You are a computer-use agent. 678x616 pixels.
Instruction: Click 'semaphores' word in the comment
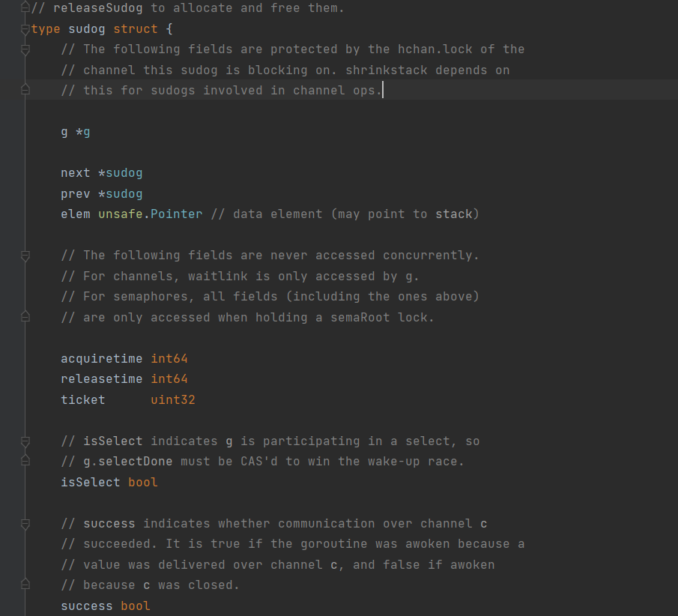pyautogui.click(x=151, y=296)
